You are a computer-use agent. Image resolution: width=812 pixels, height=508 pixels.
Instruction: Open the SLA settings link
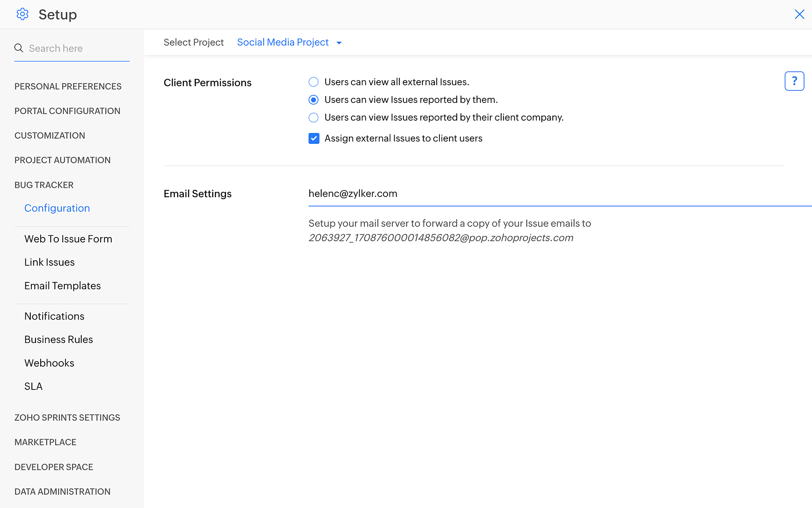[33, 387]
